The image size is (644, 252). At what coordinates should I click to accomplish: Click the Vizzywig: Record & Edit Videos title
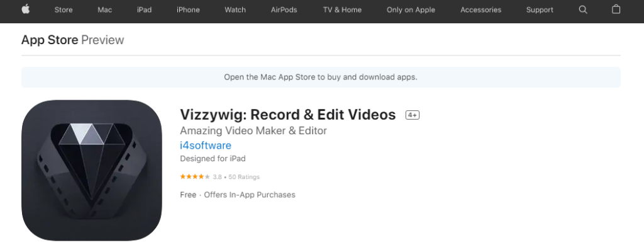pyautogui.click(x=287, y=115)
